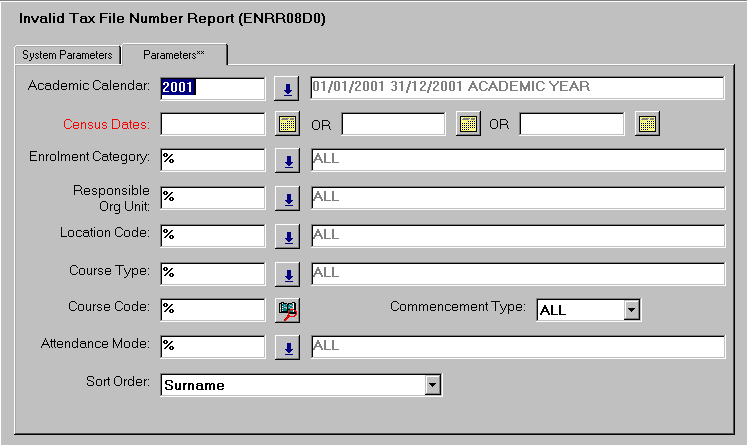Open the first Census Dates calendar picker

(x=287, y=125)
